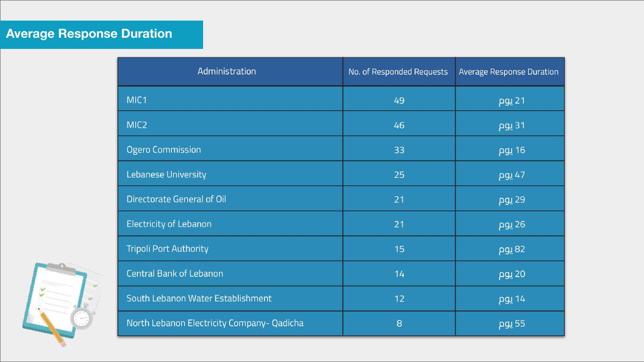Click 21 requests in Directorate General of Oil row
The height and width of the screenshot is (362, 644).
(x=399, y=199)
